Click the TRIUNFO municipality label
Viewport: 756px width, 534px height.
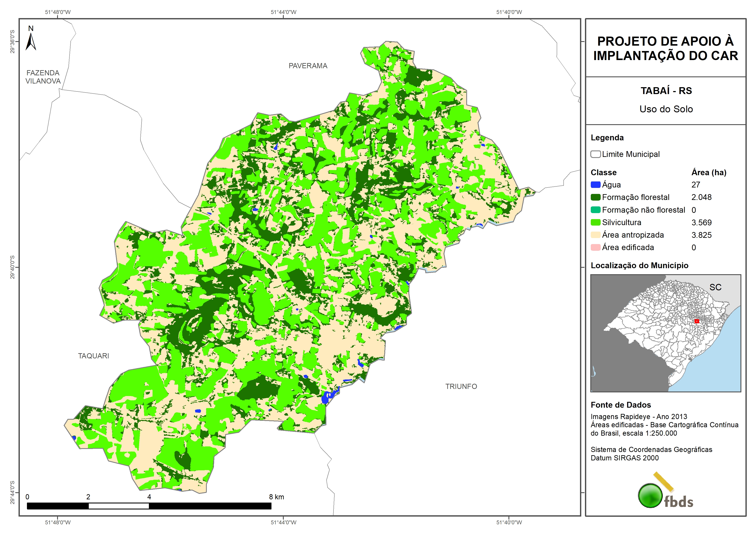(x=461, y=386)
